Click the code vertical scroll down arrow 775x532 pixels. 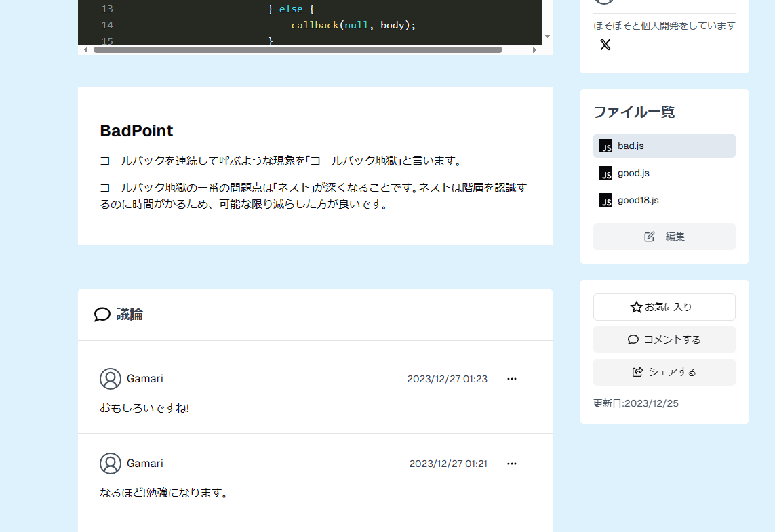click(x=548, y=36)
